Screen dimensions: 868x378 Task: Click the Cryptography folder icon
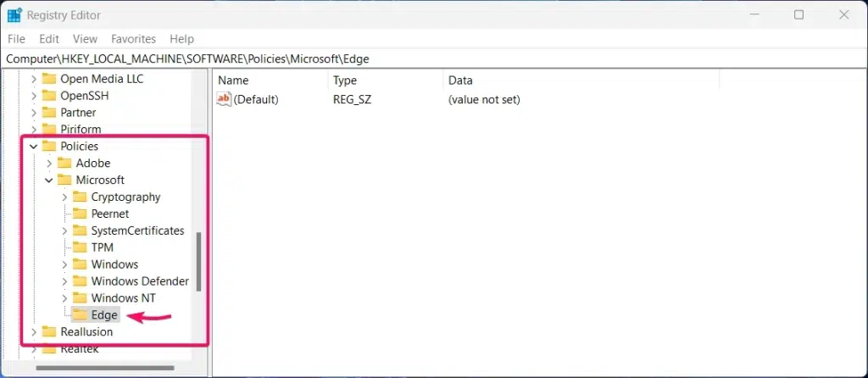click(x=80, y=197)
